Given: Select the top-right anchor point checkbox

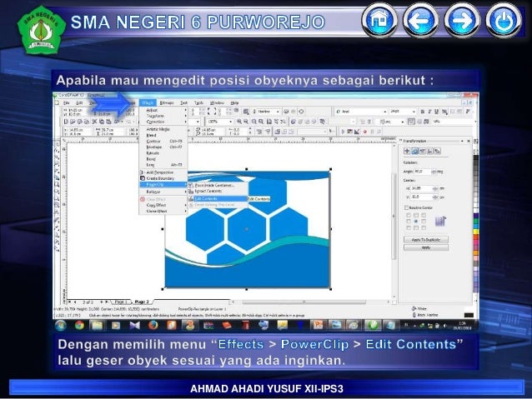Looking at the screenshot, I should 424,215.
